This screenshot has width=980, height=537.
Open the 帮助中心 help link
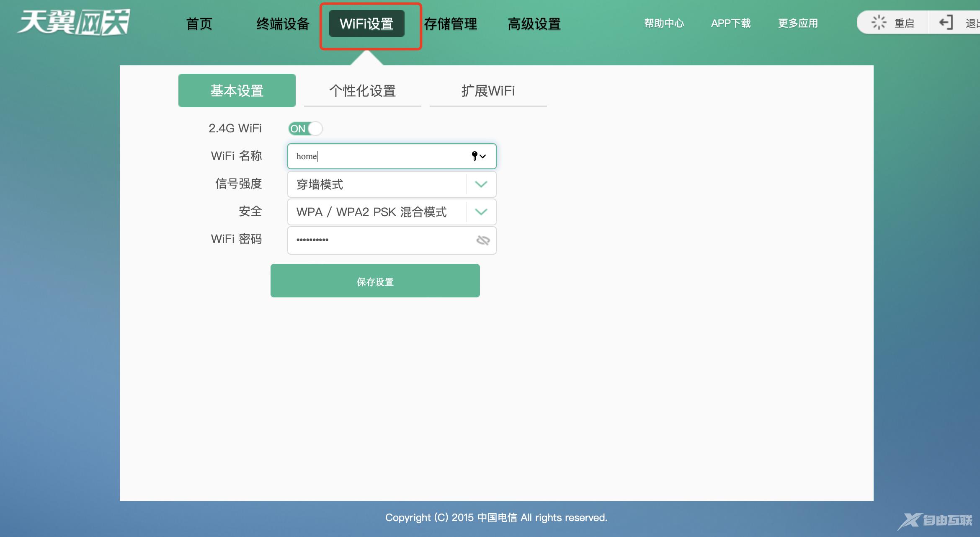coord(664,23)
